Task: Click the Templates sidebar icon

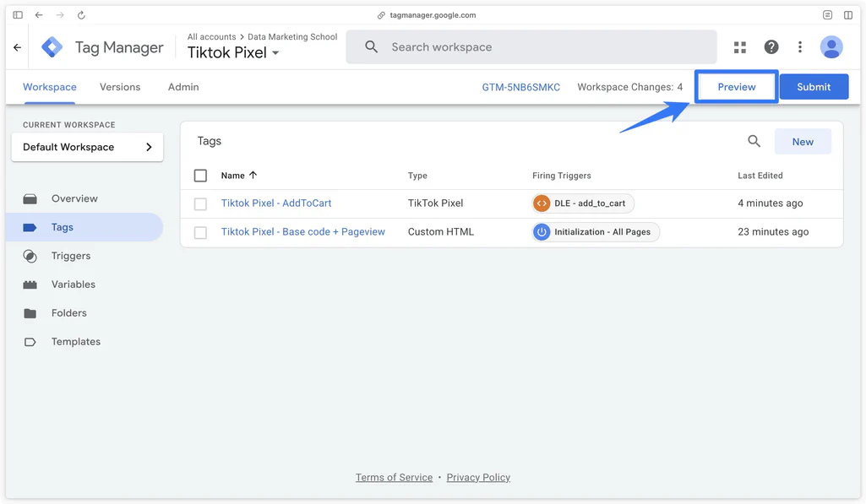Action: pos(30,342)
